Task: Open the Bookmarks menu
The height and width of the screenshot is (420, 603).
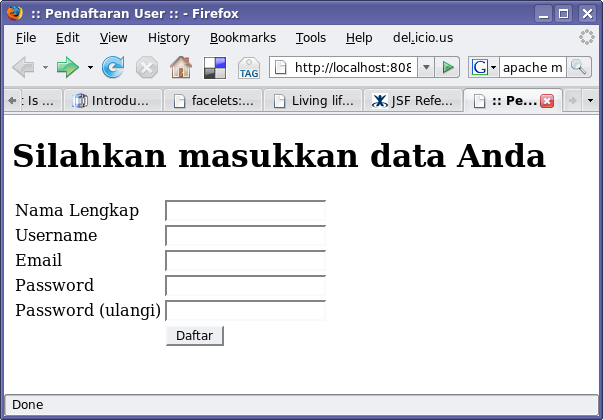Action: coord(242,38)
